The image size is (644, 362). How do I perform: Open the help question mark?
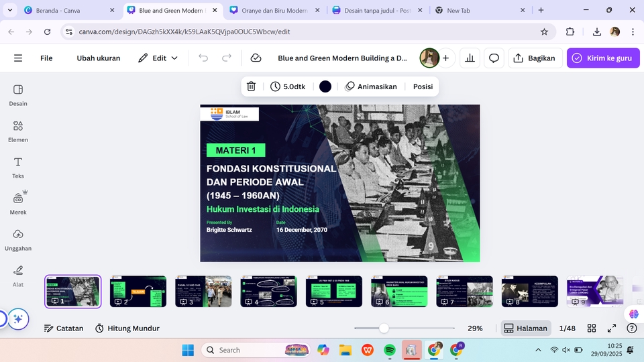(632, 328)
